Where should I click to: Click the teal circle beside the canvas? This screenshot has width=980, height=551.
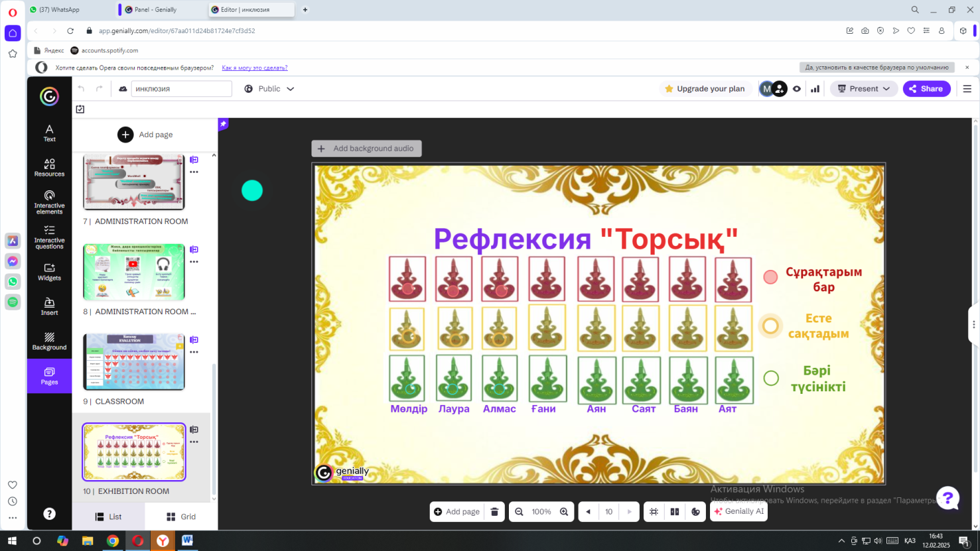coord(252,191)
